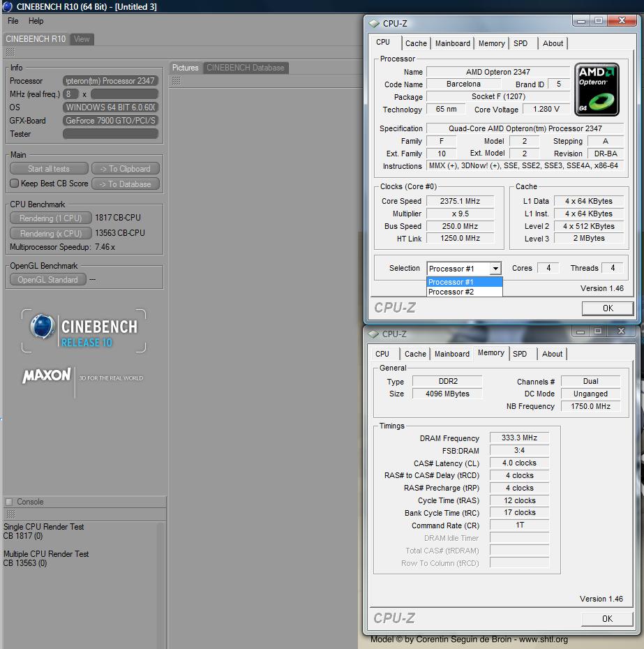
Task: Click the AMD Opteron logo in CPU-Z
Action: click(597, 89)
